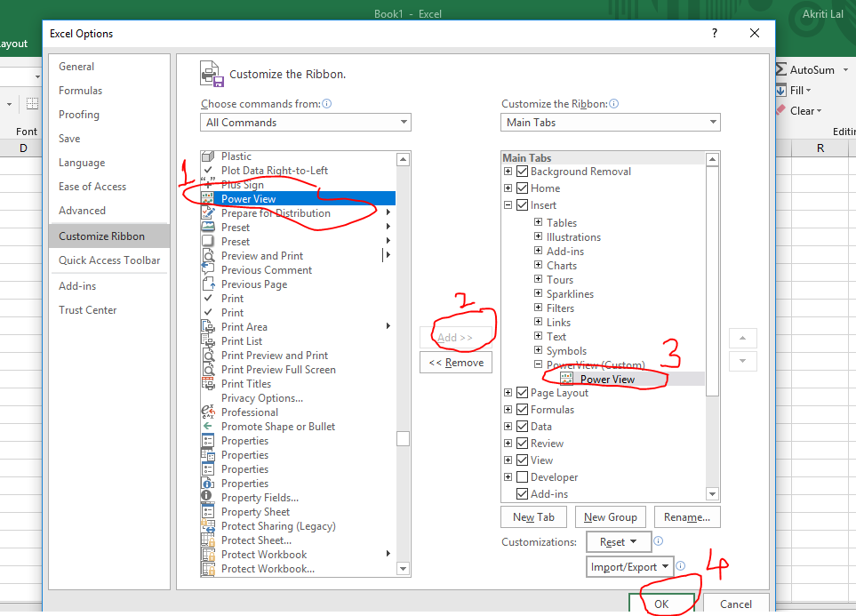Screen dimensions: 856x616
Task: Click the Print List icon
Action: coord(207,340)
